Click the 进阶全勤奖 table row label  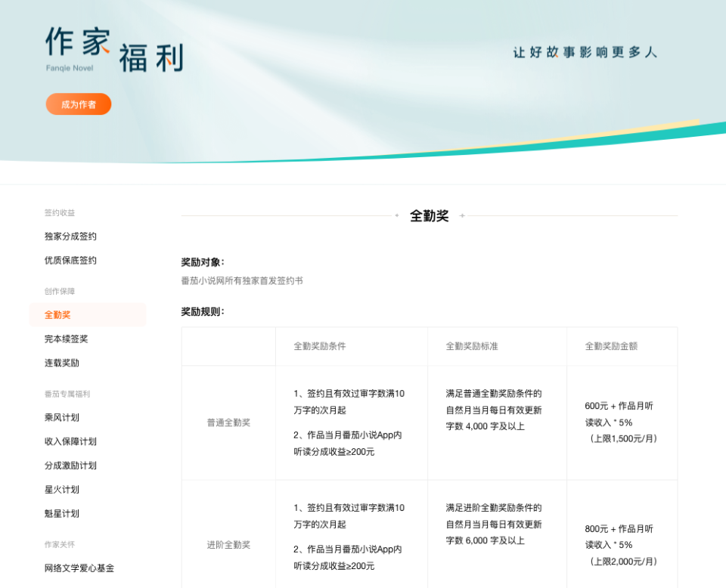(228, 544)
